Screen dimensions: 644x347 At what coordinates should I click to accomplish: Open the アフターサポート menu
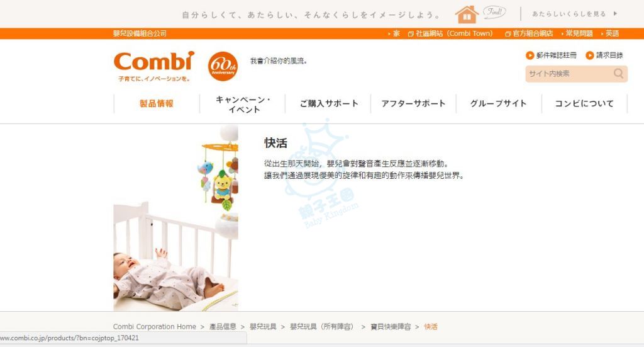click(x=414, y=104)
